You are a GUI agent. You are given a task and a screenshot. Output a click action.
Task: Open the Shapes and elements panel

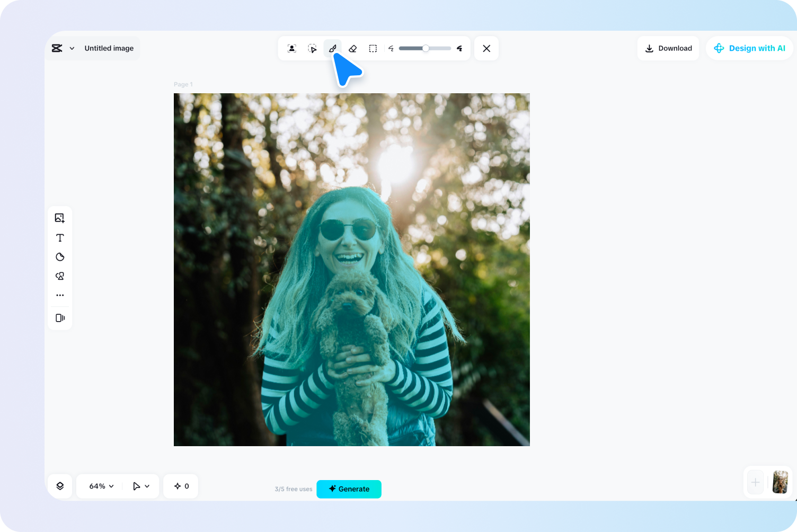[60, 276]
